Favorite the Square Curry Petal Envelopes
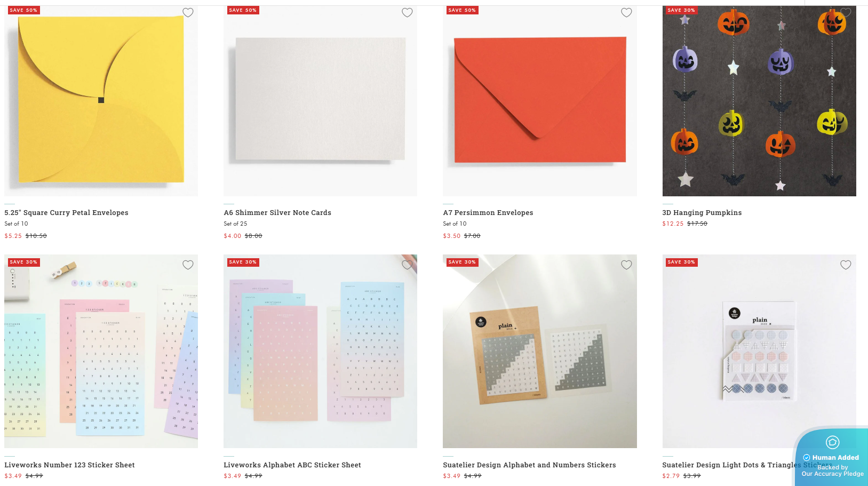The width and height of the screenshot is (868, 486). pos(188,13)
